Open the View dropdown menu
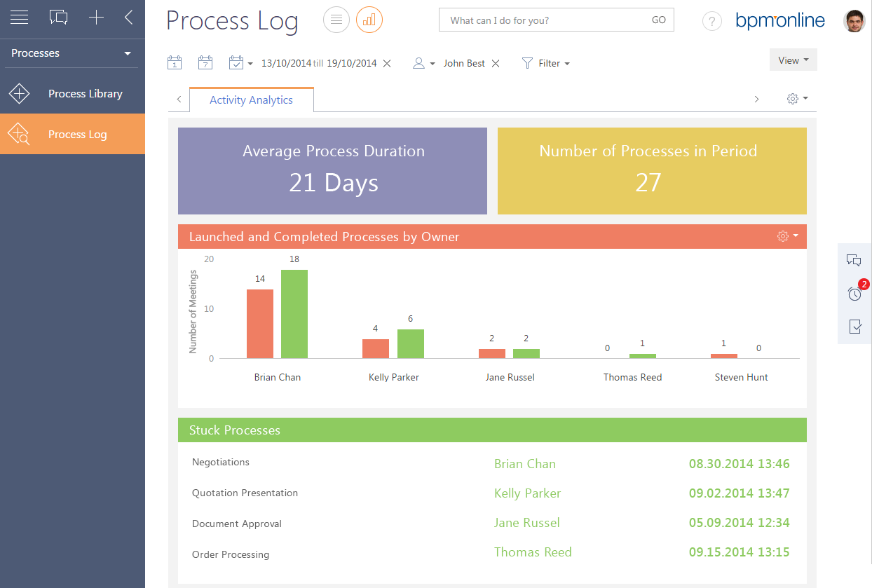Screen dimensions: 872x588 793,60
